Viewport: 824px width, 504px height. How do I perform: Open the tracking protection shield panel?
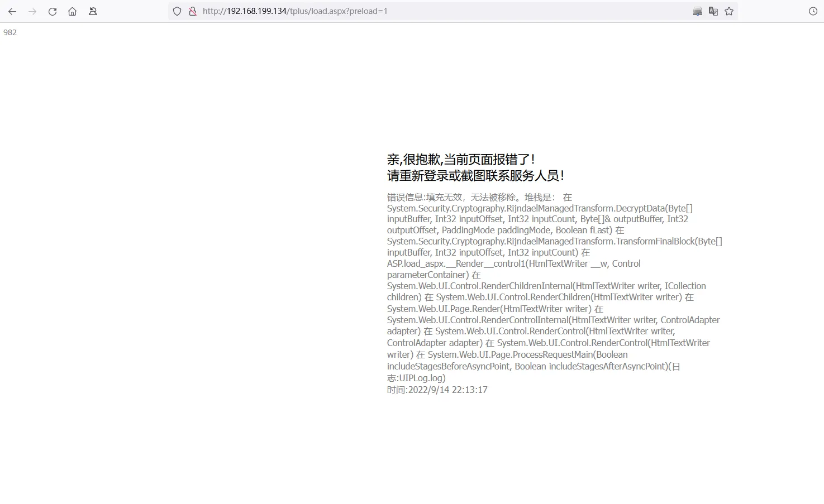(177, 11)
